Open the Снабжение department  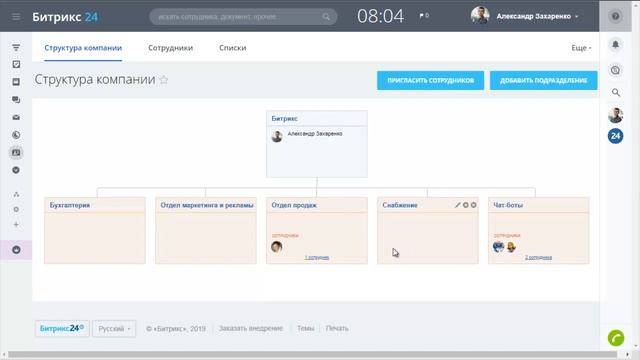coord(400,205)
